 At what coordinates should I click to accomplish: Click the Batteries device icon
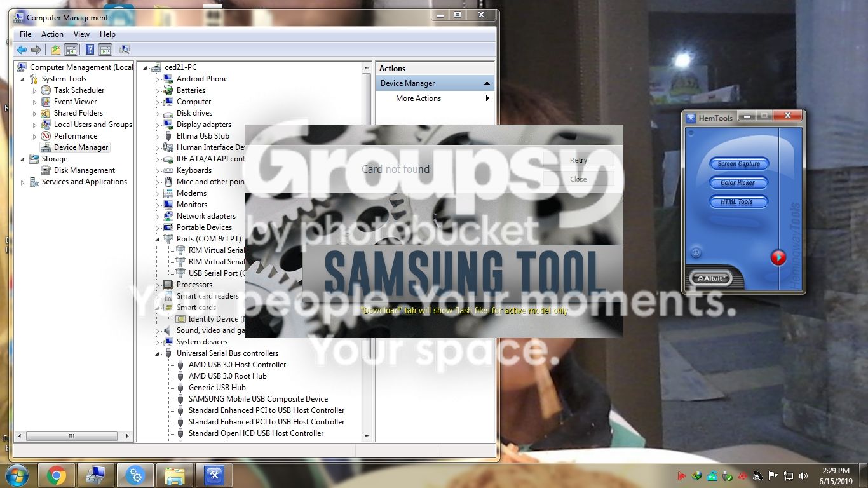pos(168,90)
